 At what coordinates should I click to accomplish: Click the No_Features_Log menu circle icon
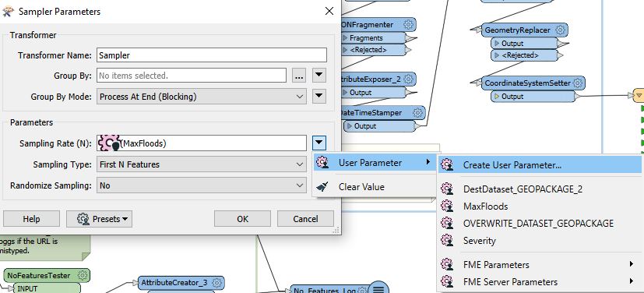pos(378,288)
